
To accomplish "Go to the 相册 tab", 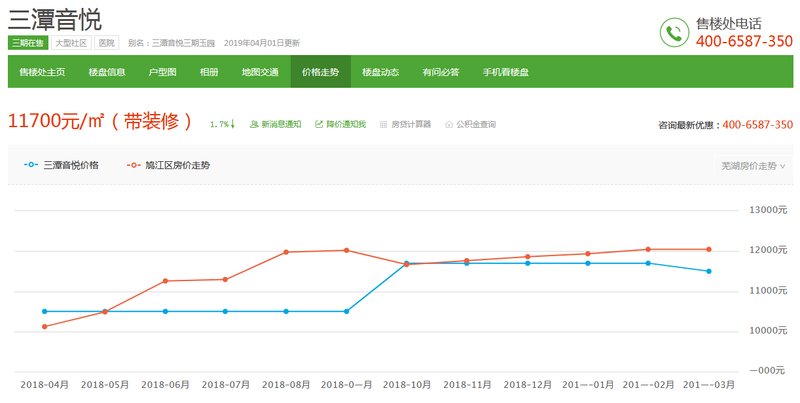I will pyautogui.click(x=209, y=72).
